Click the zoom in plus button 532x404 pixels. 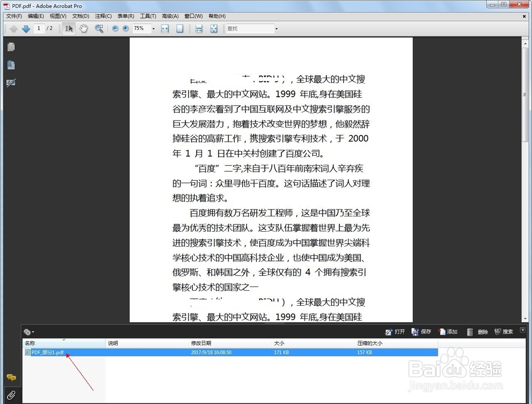(126, 29)
